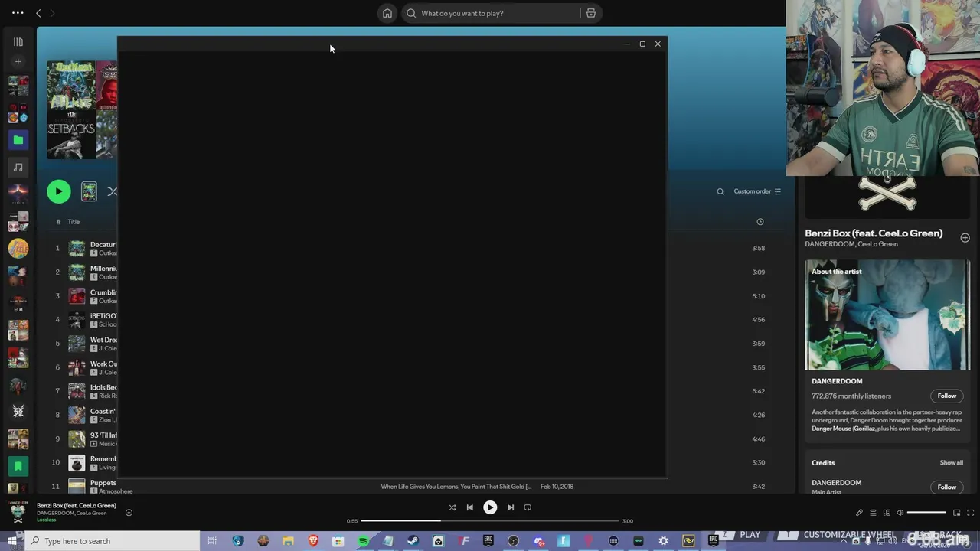Sort by the duration clock header
This screenshot has width=980, height=551.
[760, 222]
